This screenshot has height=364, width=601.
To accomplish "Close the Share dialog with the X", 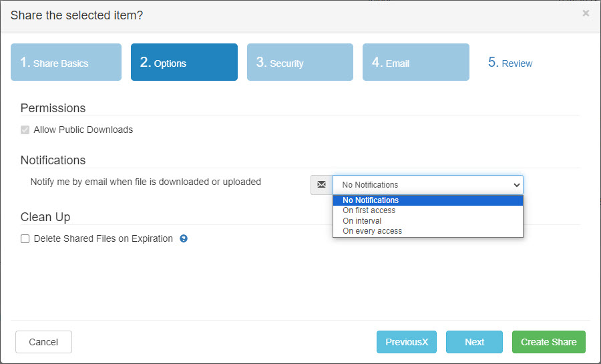I will point(586,13).
